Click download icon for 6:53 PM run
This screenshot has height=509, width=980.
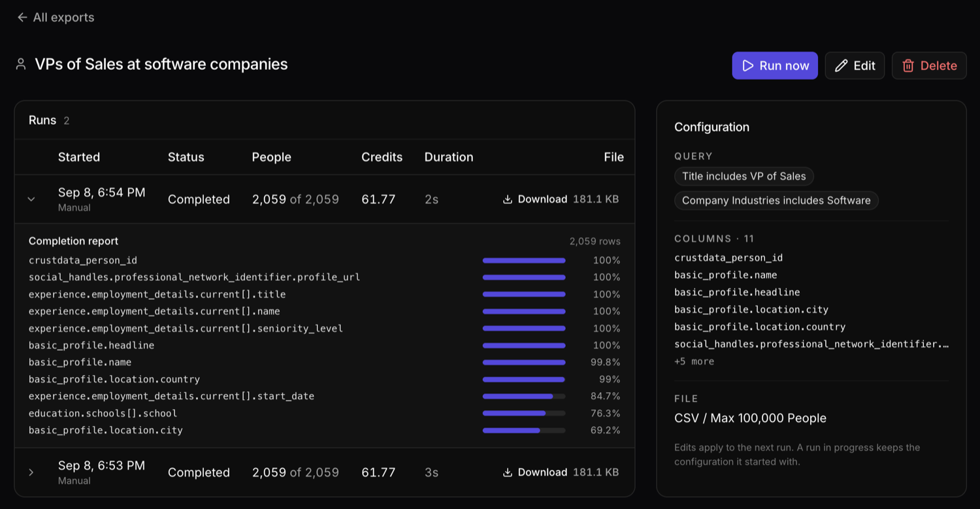(x=508, y=472)
